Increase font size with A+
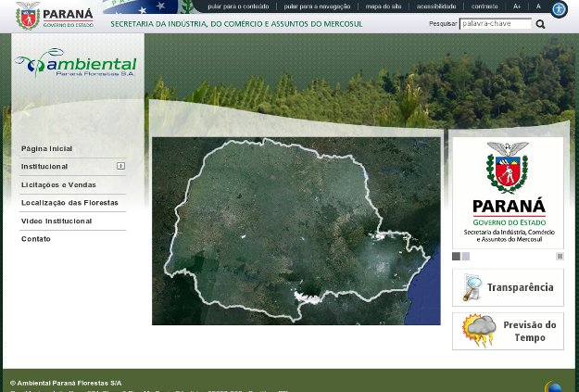 [517, 6]
